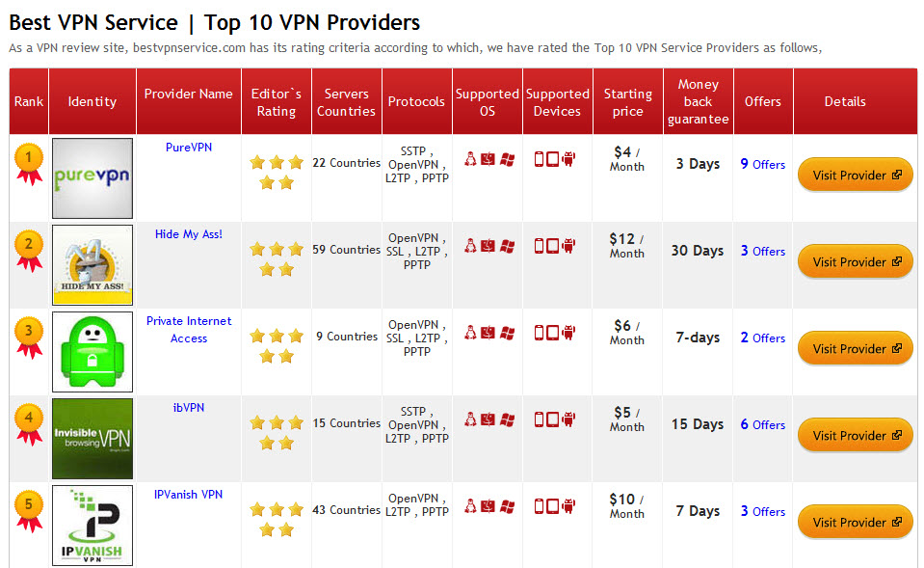Click the Linux penguin icon in PureVPN row

click(471, 159)
